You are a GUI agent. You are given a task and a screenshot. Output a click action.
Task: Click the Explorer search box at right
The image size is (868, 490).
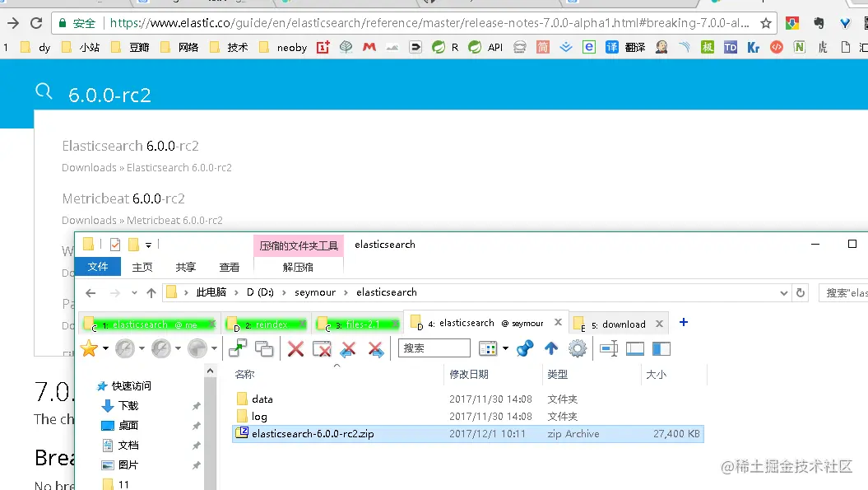(x=843, y=292)
